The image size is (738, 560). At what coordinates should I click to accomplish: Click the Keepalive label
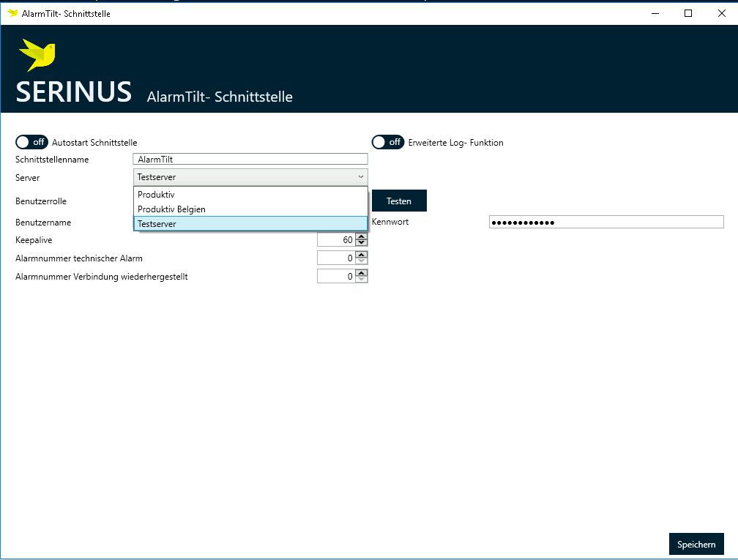click(x=34, y=240)
